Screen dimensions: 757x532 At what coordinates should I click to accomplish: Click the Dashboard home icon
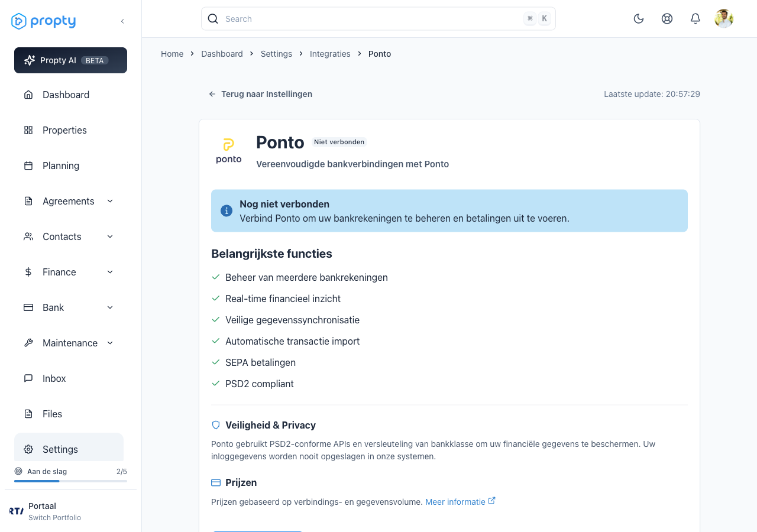(28, 95)
